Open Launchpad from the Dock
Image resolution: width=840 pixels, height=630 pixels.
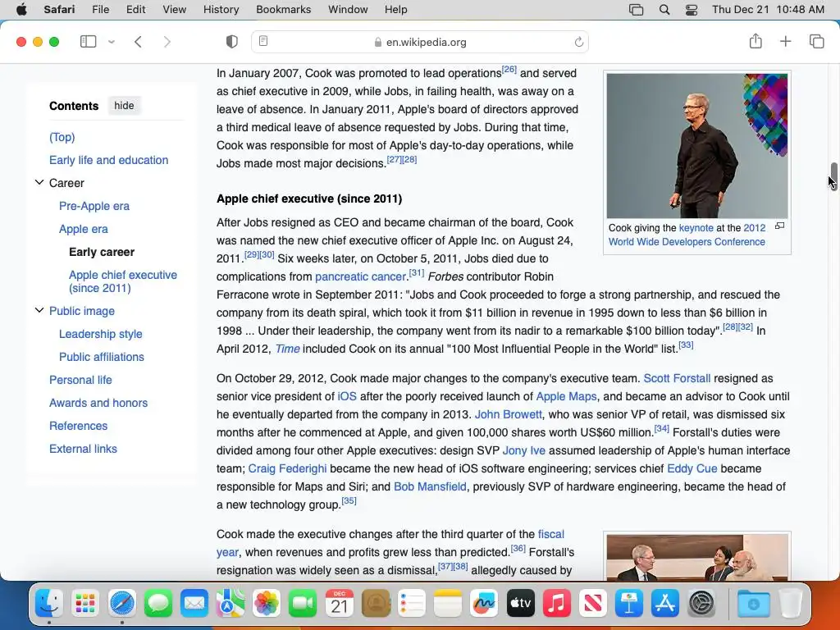[85, 604]
